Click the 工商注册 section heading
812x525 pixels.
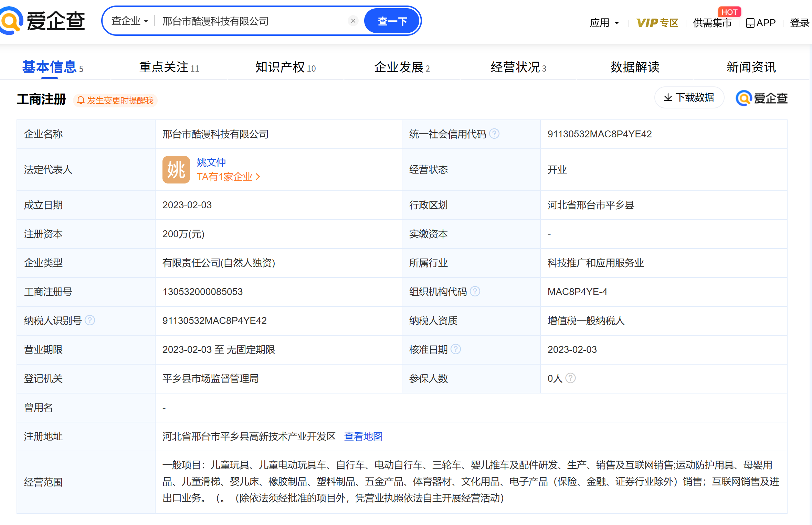coord(41,99)
